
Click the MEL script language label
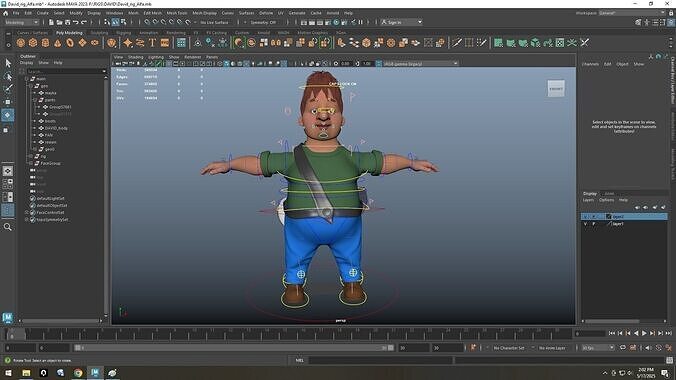300,360
